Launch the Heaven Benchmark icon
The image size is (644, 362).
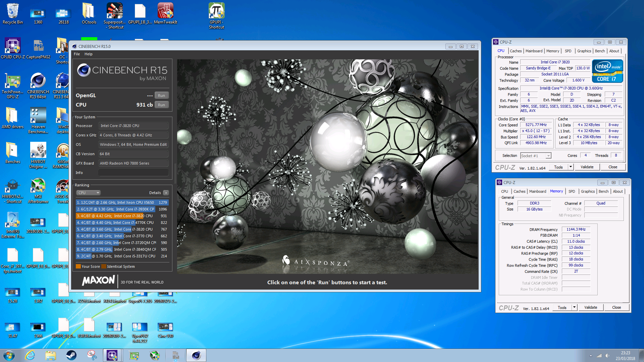(x=38, y=120)
